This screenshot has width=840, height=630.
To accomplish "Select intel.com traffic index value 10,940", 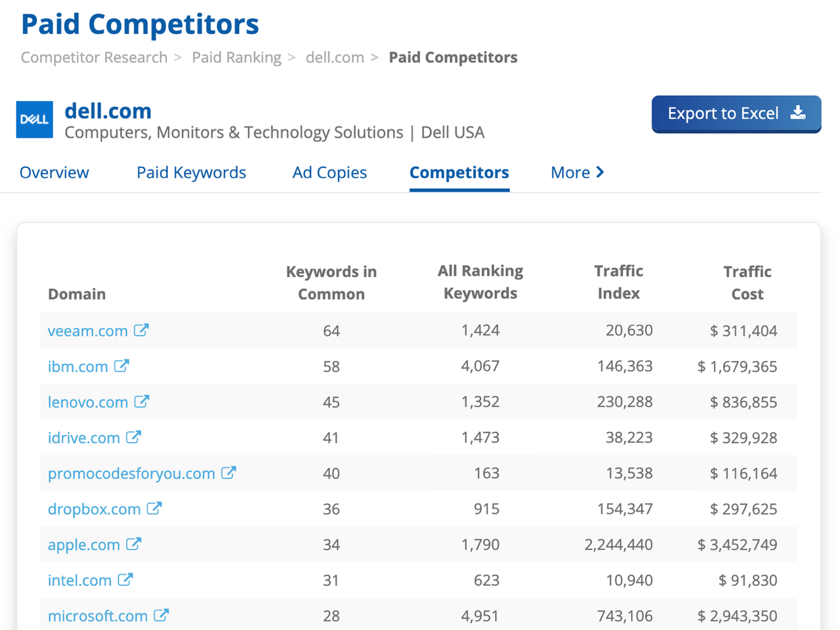I will [x=629, y=580].
